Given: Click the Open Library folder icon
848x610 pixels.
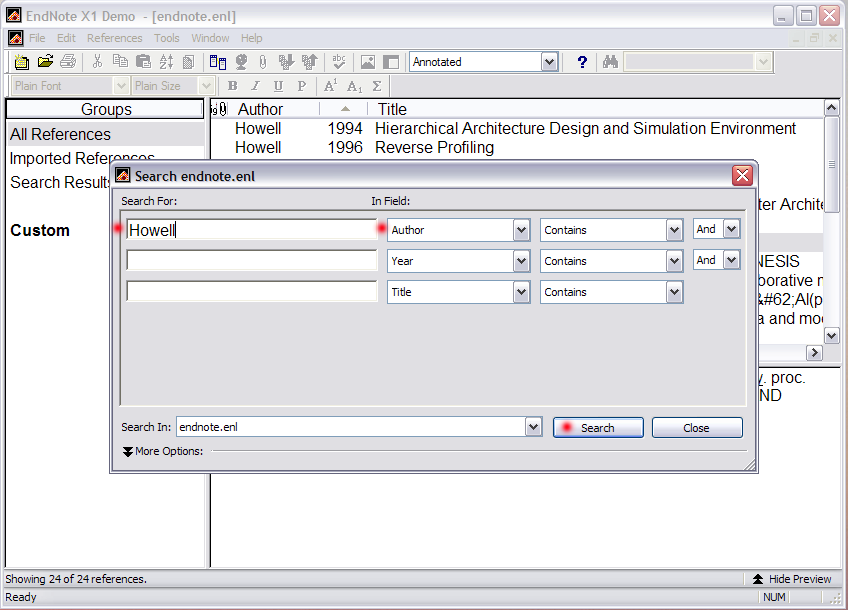Looking at the screenshot, I should [x=45, y=62].
